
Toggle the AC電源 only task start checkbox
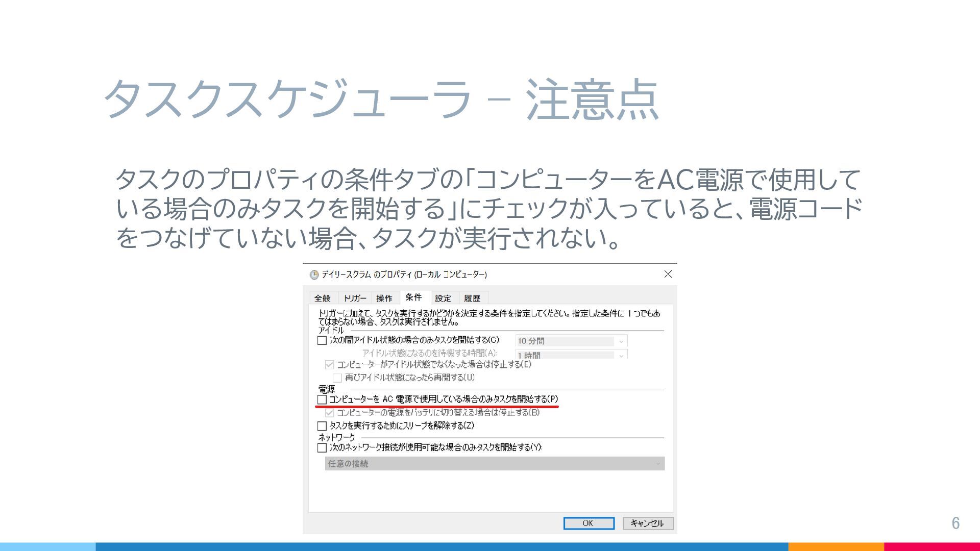pos(322,399)
